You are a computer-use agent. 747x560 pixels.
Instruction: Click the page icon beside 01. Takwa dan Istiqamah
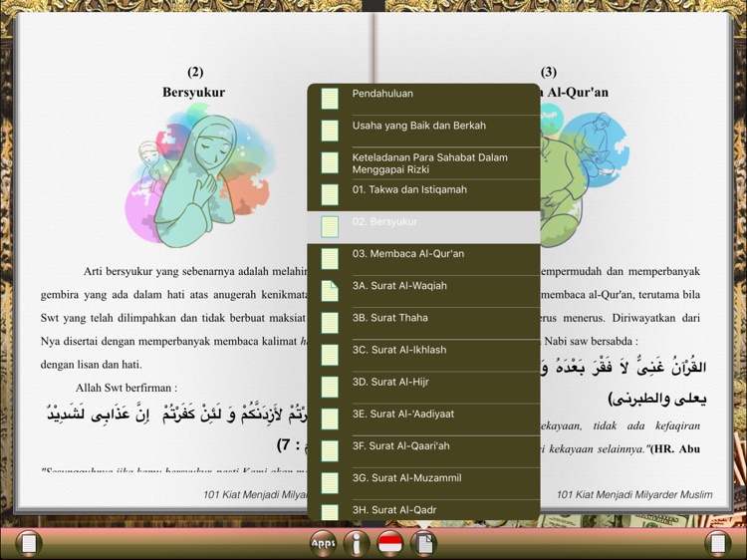point(330,194)
